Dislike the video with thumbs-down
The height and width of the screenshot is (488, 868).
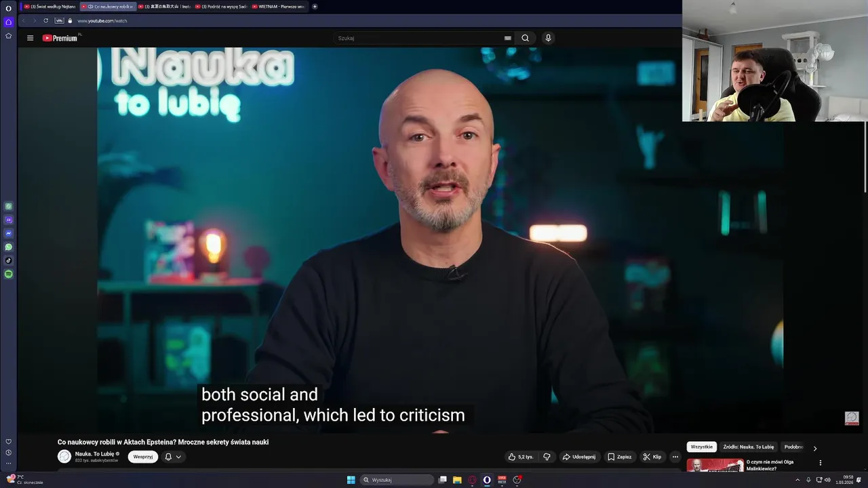click(x=547, y=457)
